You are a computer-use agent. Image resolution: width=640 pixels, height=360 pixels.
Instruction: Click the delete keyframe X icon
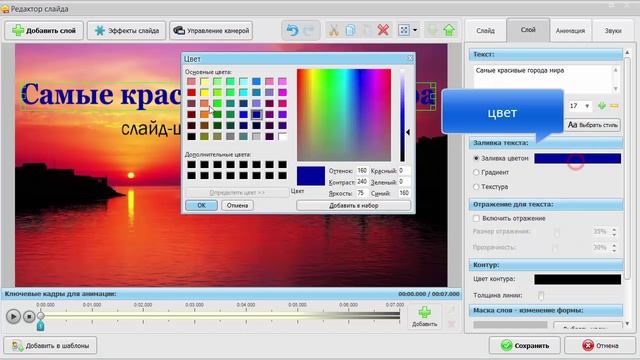click(451, 324)
